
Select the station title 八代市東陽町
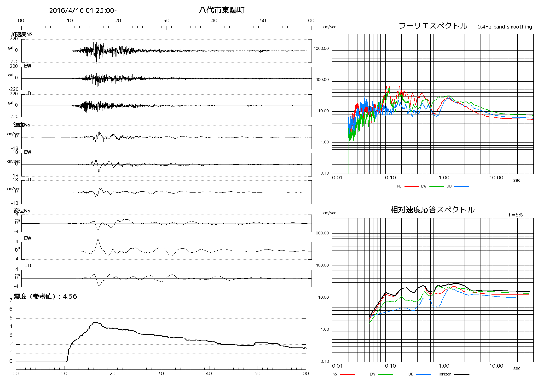click(x=222, y=10)
